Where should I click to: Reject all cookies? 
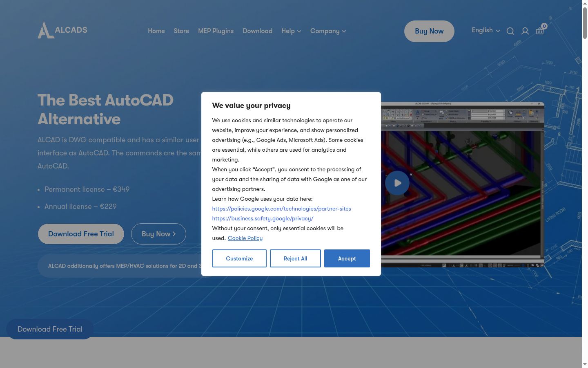(295, 258)
